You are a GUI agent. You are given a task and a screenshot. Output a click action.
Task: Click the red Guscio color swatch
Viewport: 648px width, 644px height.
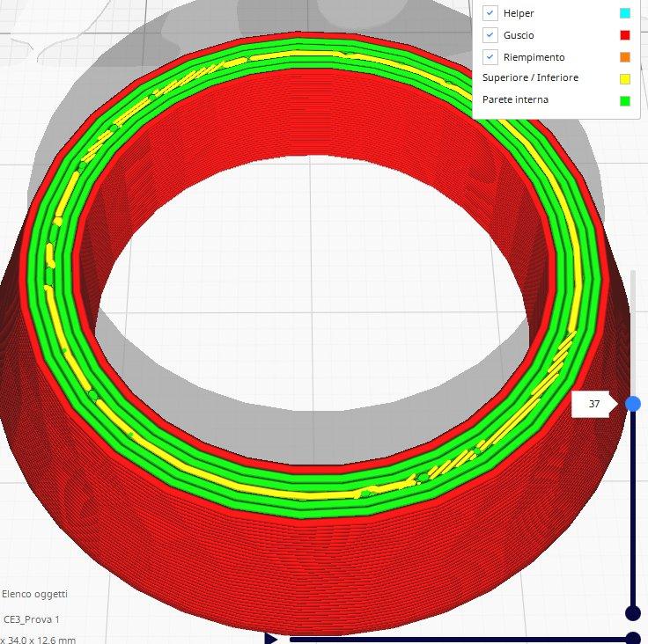pos(625,35)
